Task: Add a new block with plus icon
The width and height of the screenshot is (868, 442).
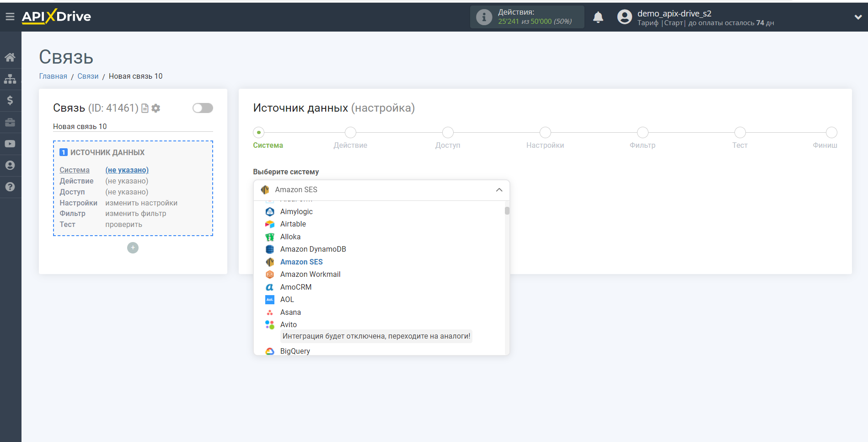Action: (133, 248)
